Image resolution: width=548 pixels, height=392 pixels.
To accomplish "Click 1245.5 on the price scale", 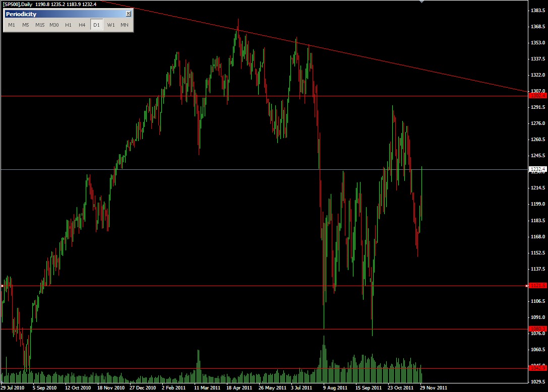I will [538, 156].
